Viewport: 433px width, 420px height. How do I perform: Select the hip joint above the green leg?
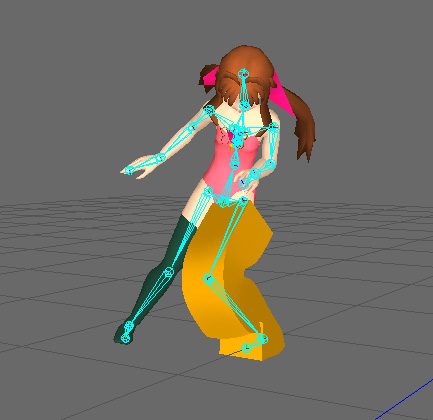point(209,191)
